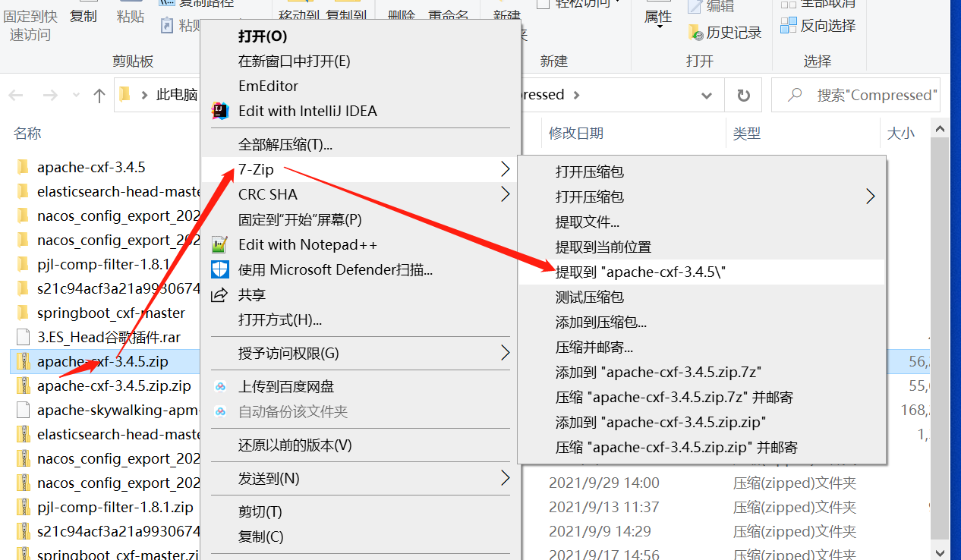Click 历史记录 button in ribbon
The height and width of the screenshot is (560, 961).
(725, 33)
